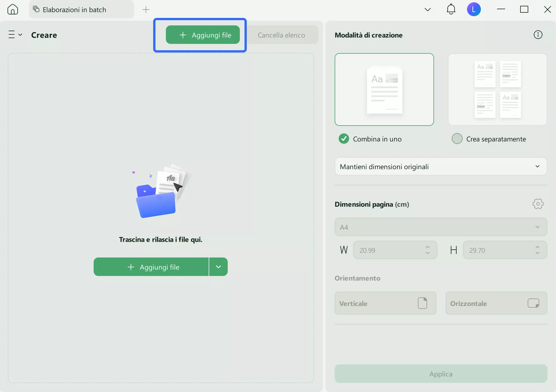Open page size settings gear icon
Image resolution: width=556 pixels, height=392 pixels.
[538, 204]
